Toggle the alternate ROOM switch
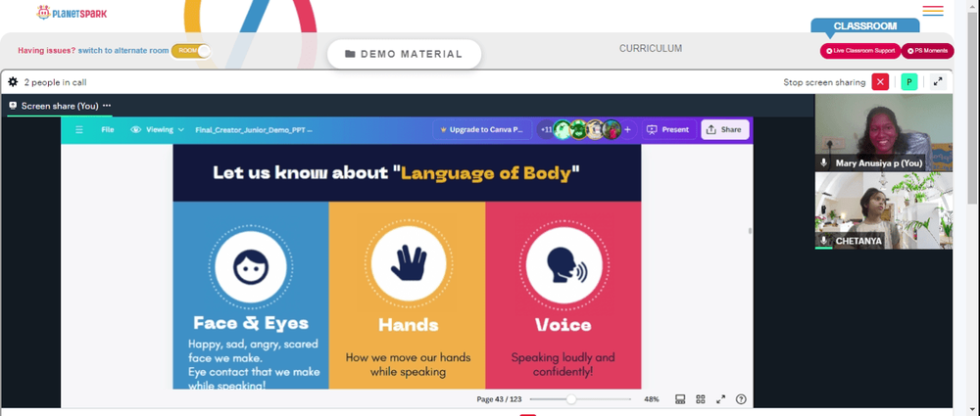 point(191,51)
